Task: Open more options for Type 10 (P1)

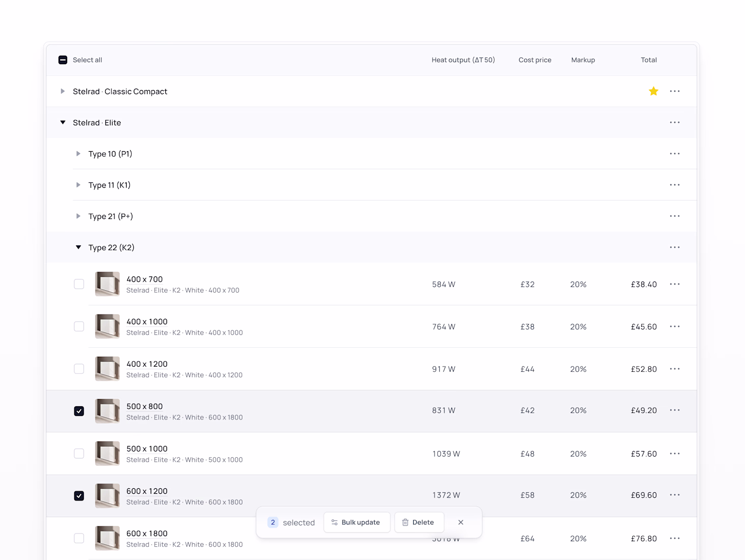Action: (x=675, y=154)
